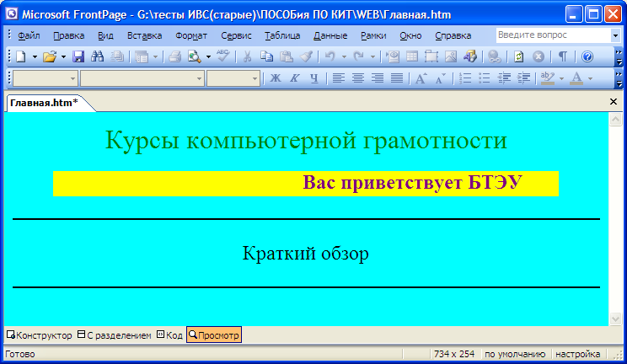Print the page with printer icon
The width and height of the screenshot is (627, 364).
tap(174, 56)
